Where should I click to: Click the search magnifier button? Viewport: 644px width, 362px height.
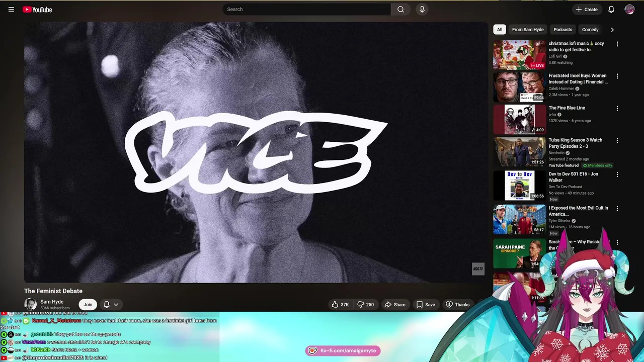pyautogui.click(x=400, y=9)
